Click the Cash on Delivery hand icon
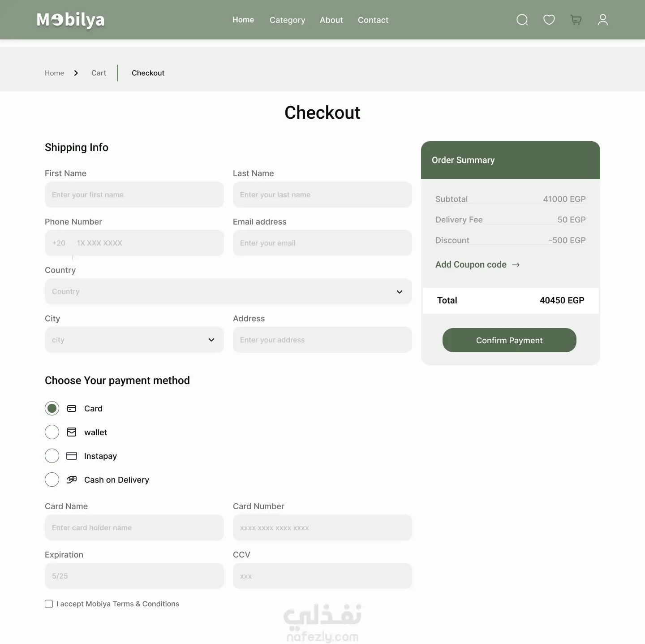The image size is (645, 644). (x=72, y=480)
